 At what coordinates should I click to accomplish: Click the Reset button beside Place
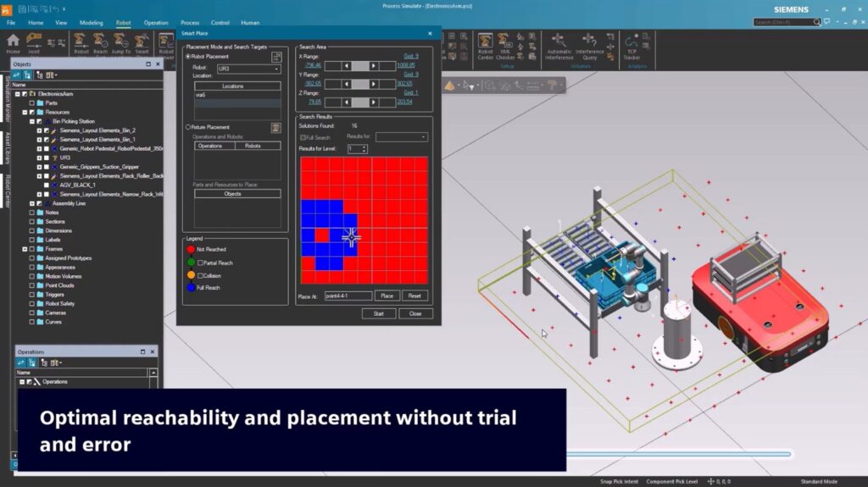coord(415,296)
